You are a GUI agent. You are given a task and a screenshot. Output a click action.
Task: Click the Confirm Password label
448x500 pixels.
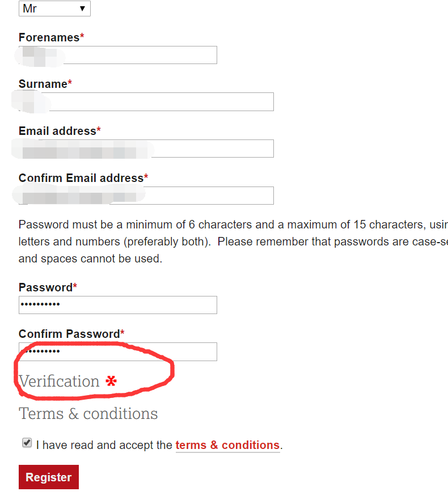(x=69, y=334)
